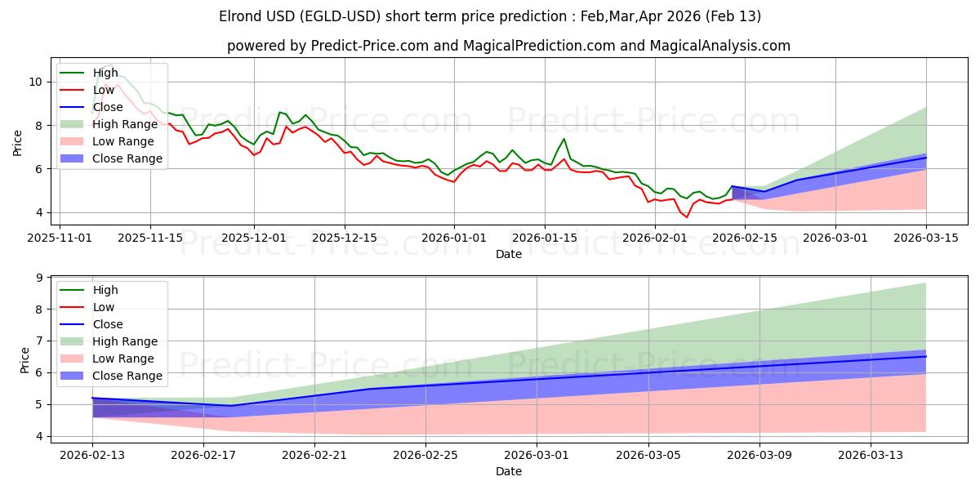Click the 2026-02-15 tick on top chart axis
The image size is (980, 490).
(x=745, y=238)
